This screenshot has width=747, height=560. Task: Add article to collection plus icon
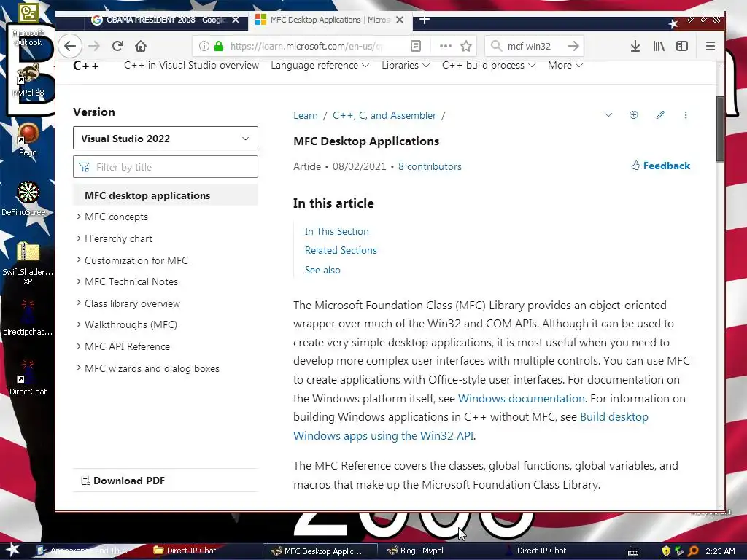634,114
